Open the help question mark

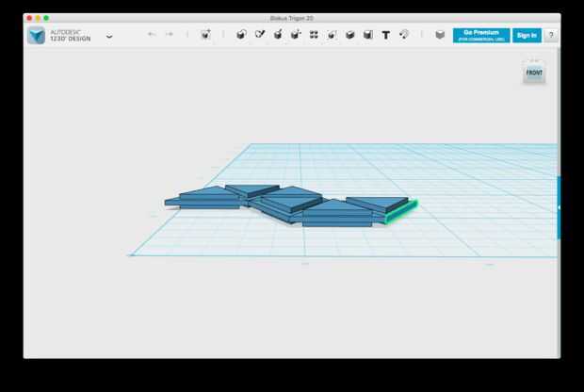(551, 36)
